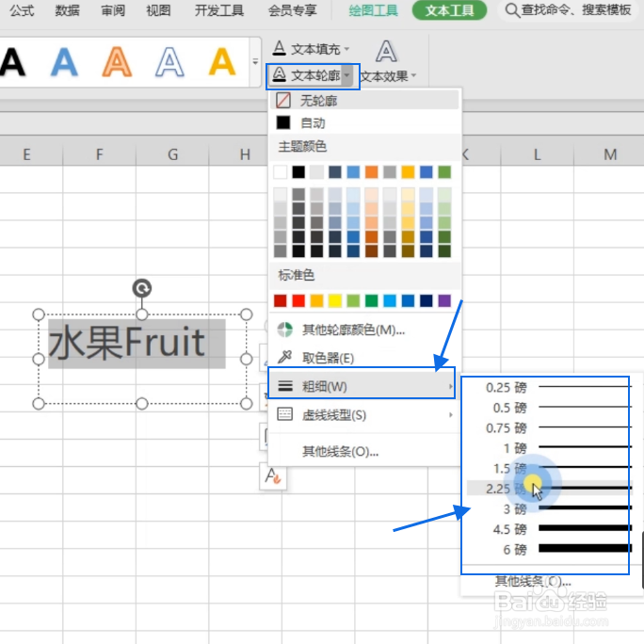Image resolution: width=644 pixels, height=644 pixels.
Task: Select 4.5 磅 line weight
Action: click(549, 529)
